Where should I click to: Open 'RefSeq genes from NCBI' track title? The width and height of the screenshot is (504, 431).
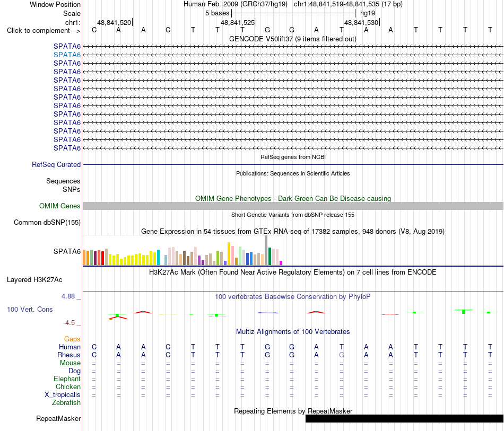(293, 157)
